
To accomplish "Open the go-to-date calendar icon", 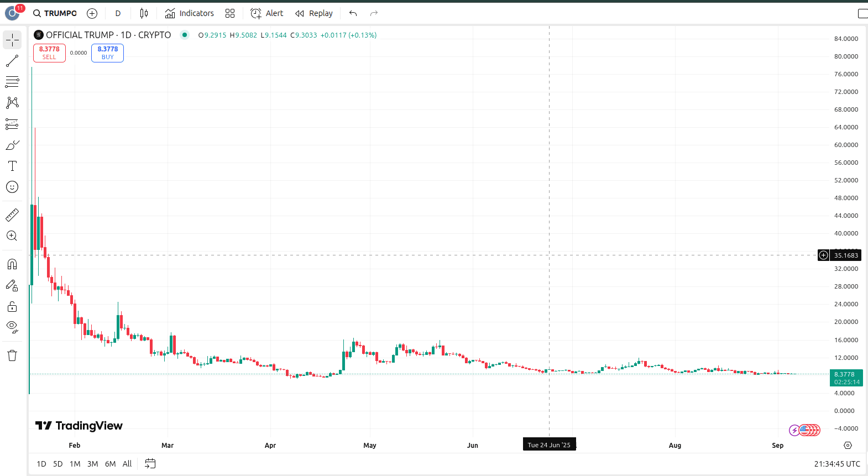I will point(150,464).
